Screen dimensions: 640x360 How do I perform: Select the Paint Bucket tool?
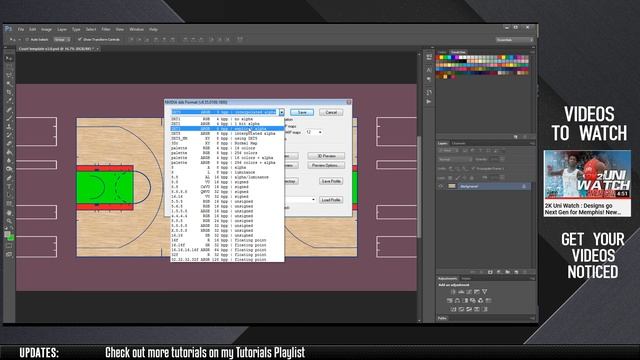coord(9,152)
